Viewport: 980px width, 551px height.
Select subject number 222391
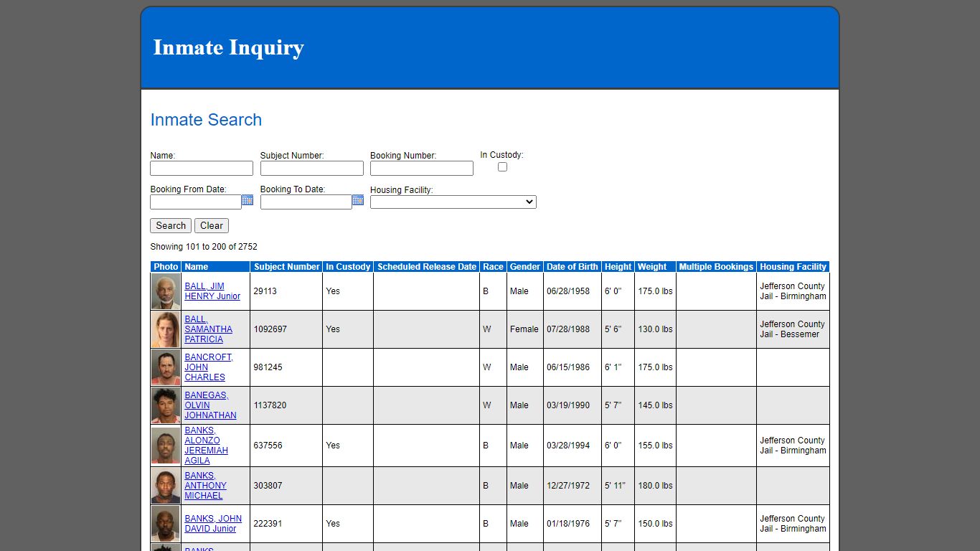click(268, 524)
